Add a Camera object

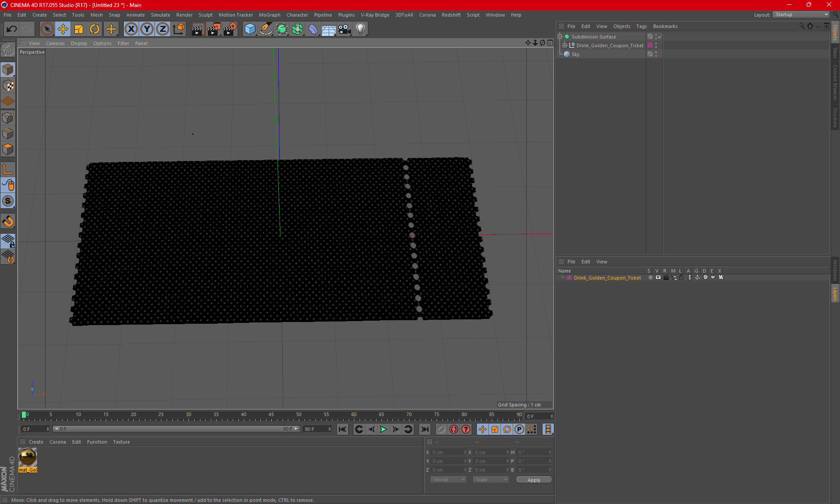pos(344,29)
